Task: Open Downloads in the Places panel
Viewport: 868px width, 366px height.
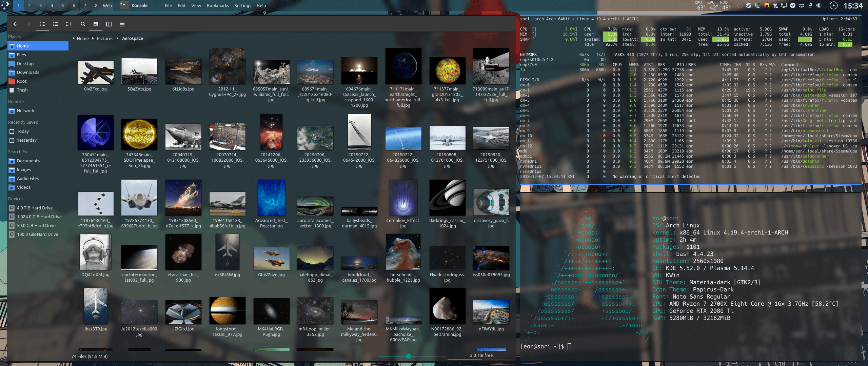Action: point(28,72)
